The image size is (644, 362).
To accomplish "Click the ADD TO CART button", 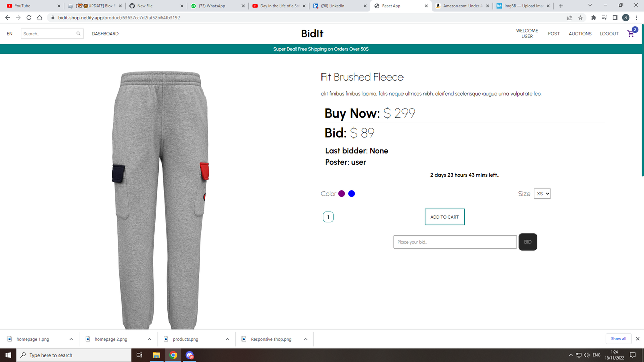I will click(445, 217).
